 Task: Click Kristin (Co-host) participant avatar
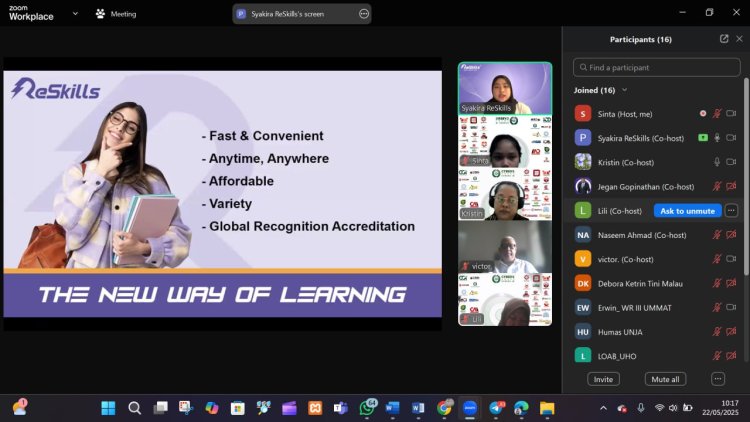[583, 162]
